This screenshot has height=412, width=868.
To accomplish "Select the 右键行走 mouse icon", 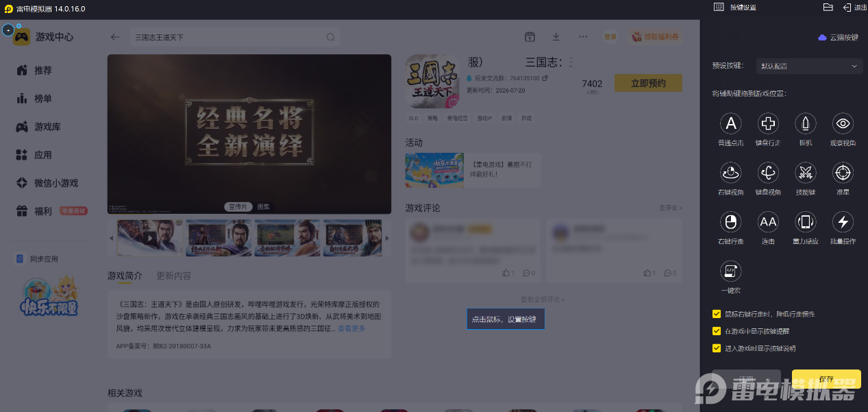I will (x=731, y=221).
